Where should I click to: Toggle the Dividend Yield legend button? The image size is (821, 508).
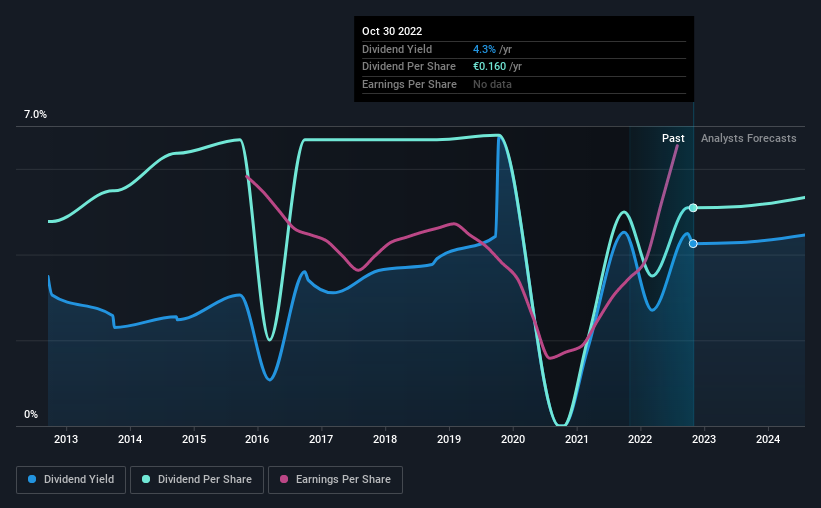pyautogui.click(x=71, y=480)
